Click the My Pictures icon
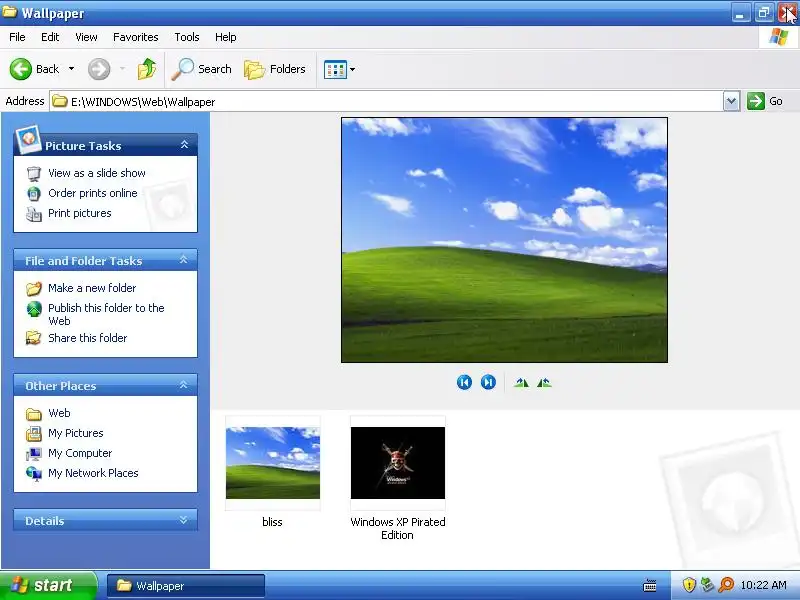Viewport: 800px width, 600px height. click(34, 433)
